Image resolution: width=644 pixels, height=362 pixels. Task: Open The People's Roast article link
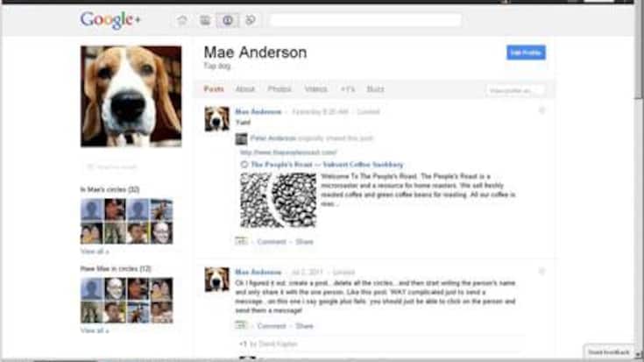[x=326, y=164]
